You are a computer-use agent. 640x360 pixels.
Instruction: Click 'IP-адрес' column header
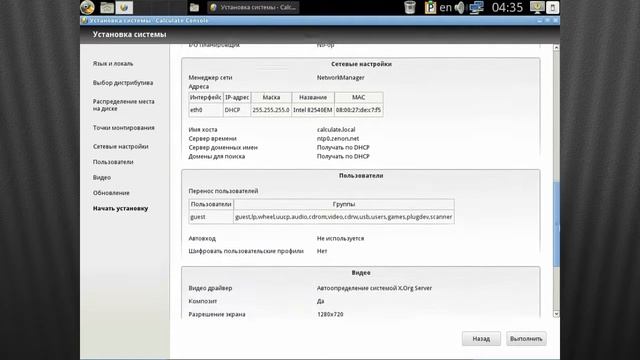(x=237, y=98)
